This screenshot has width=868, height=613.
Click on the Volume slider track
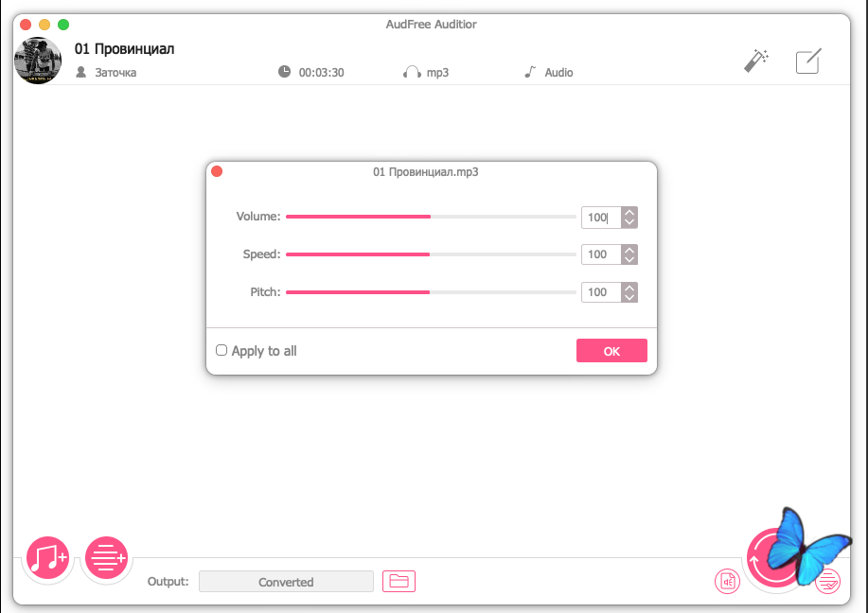[431, 217]
